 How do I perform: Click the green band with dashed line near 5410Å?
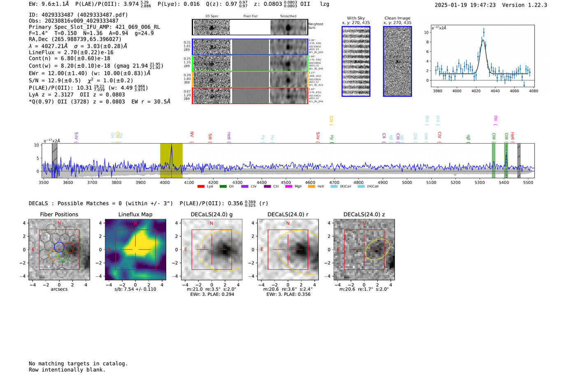[506, 161]
